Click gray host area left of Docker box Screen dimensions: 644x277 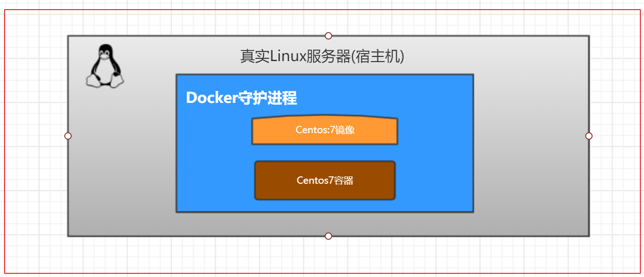[x=122, y=147]
